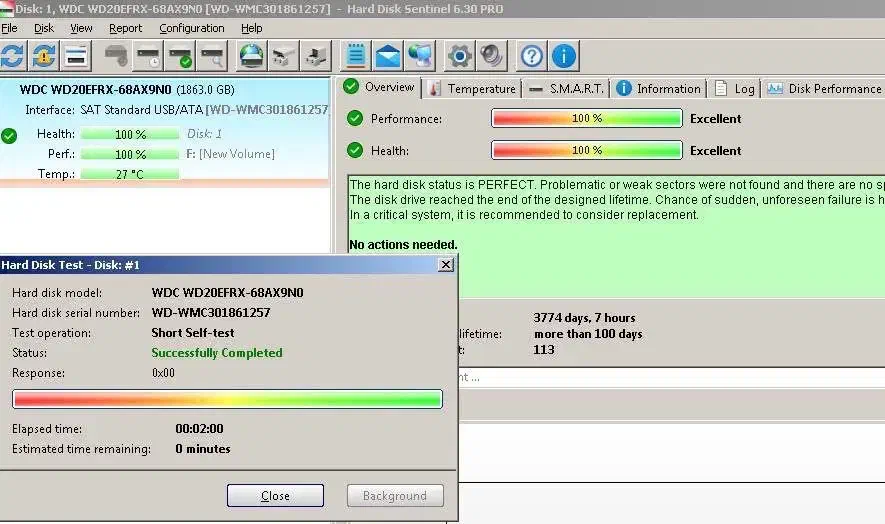Click the blue envelope email icon
885x524 pixels.
pyautogui.click(x=387, y=55)
